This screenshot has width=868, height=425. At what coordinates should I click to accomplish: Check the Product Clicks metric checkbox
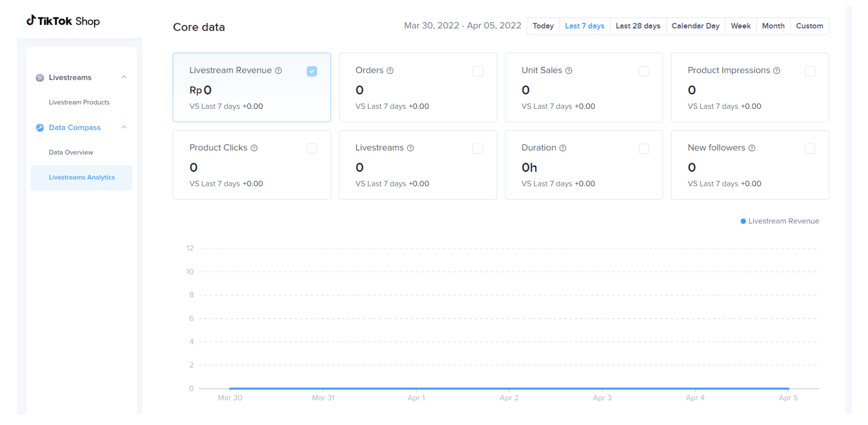coord(312,149)
